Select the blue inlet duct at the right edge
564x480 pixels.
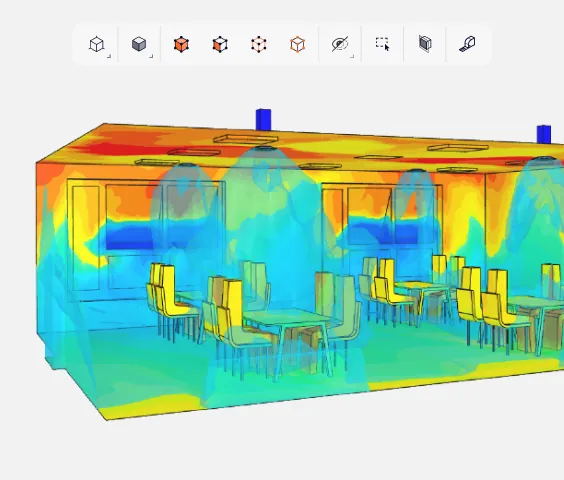point(543,134)
